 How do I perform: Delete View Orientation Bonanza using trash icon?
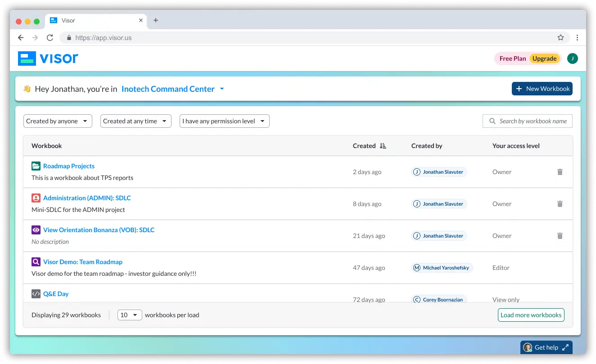560,236
